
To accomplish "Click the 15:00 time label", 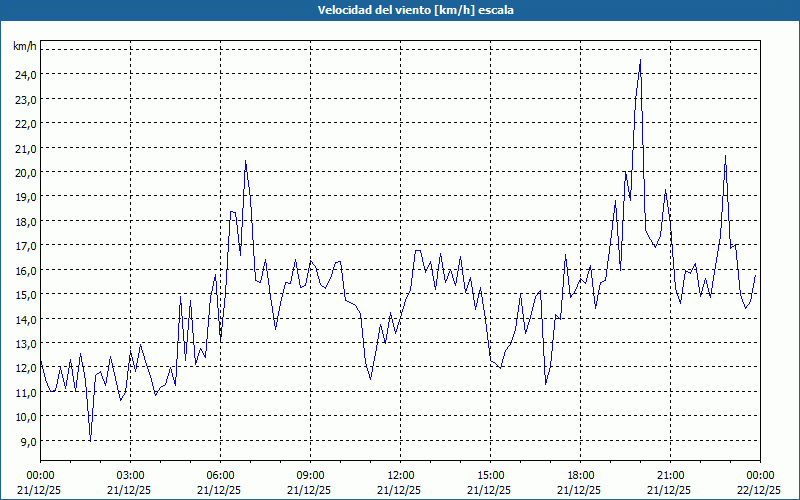I will 490,475.
